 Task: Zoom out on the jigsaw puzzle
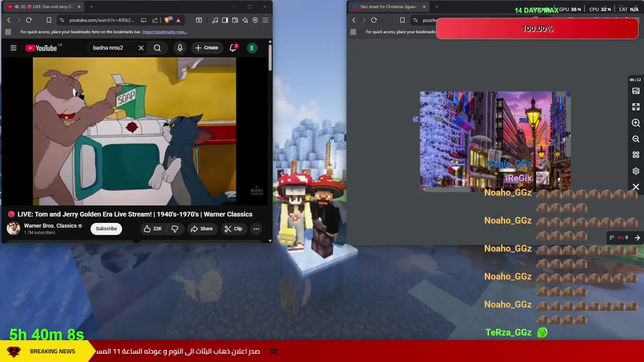click(x=636, y=139)
